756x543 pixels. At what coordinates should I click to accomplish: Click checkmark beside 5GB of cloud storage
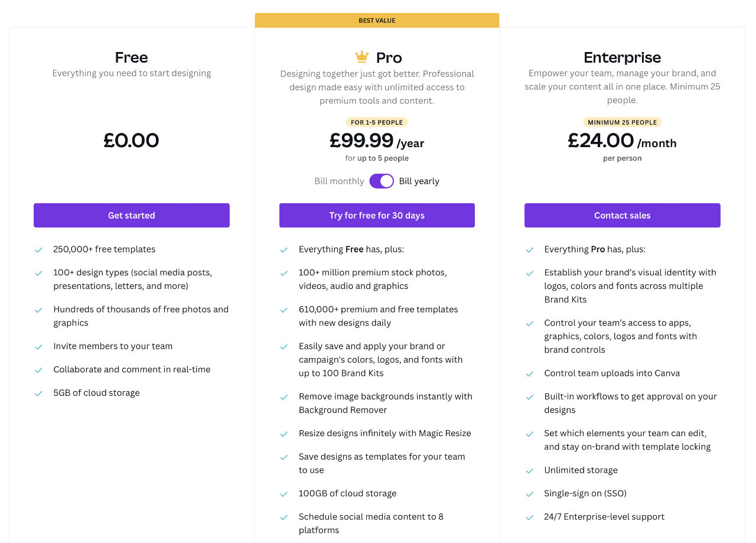[38, 394]
